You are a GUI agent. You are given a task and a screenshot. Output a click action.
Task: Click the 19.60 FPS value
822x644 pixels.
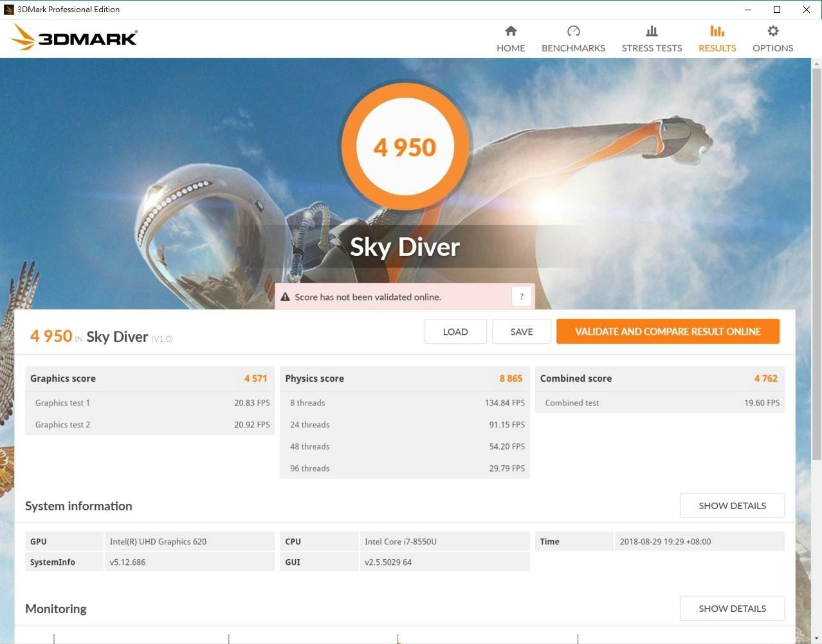tap(762, 403)
